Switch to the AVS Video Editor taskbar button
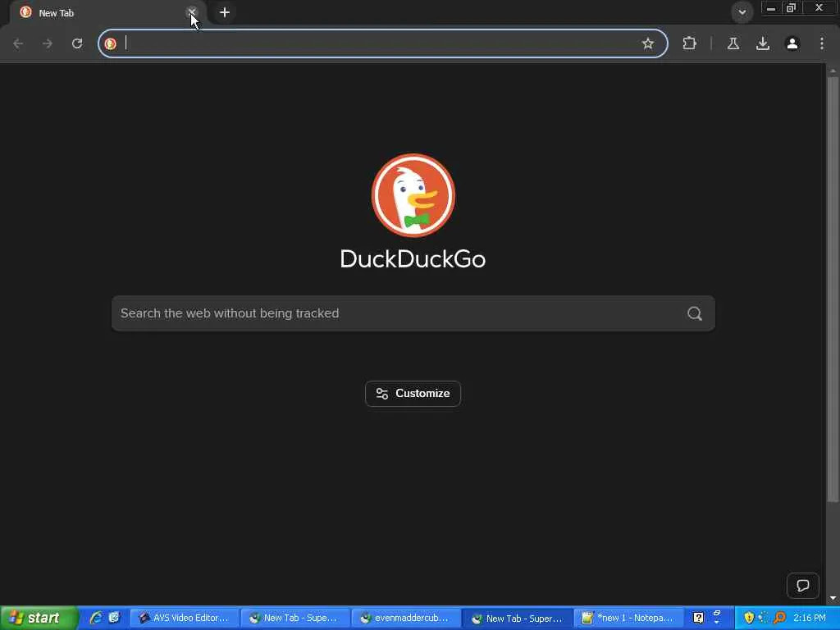This screenshot has width=840, height=630. [184, 619]
